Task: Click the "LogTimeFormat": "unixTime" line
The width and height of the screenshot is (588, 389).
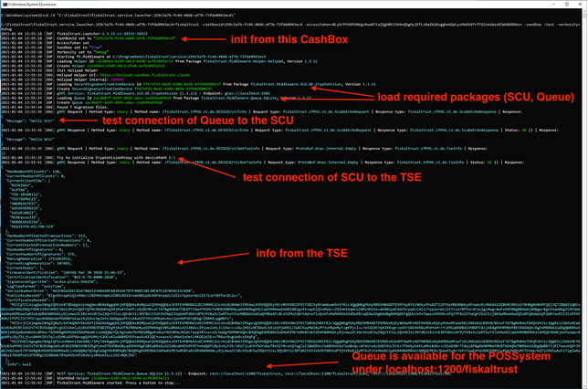Action: [x=36, y=286]
